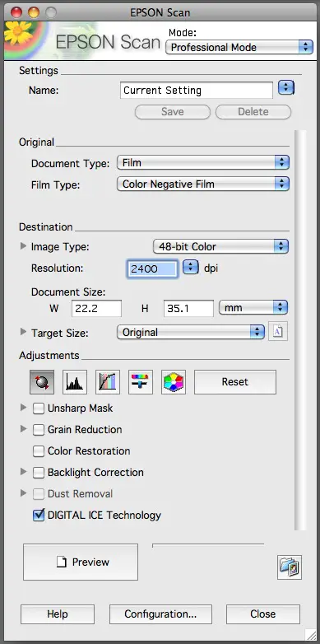This screenshot has width=320, height=644.
Task: Open the Image Adjustment sliders icon
Action: coord(141,382)
